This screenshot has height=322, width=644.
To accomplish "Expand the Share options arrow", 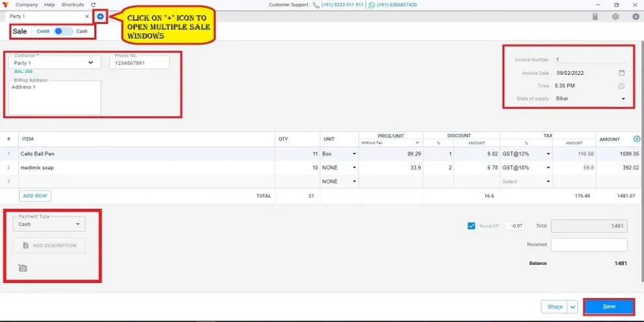I will [572, 307].
